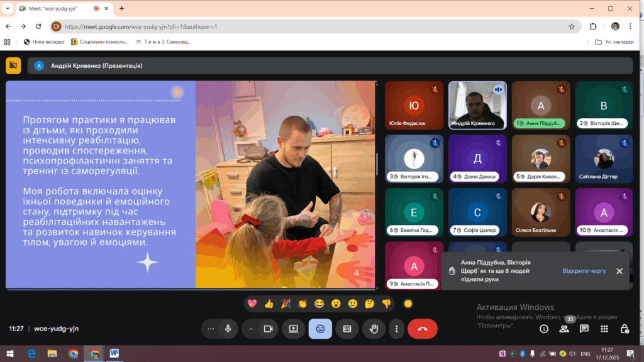Open audio settings dots beside microphone
This screenshot has width=644, height=362.
[x=211, y=329]
